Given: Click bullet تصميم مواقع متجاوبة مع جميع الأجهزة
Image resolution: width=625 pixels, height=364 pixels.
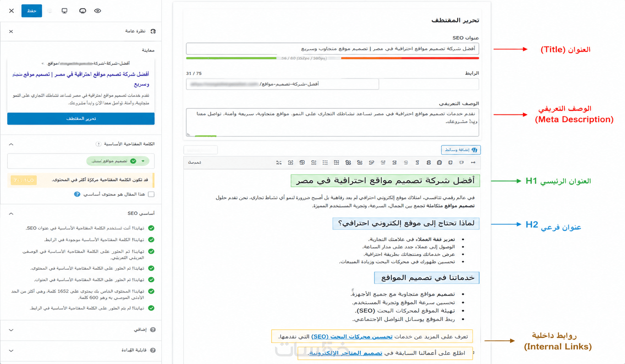Looking at the screenshot, I should (403, 294).
